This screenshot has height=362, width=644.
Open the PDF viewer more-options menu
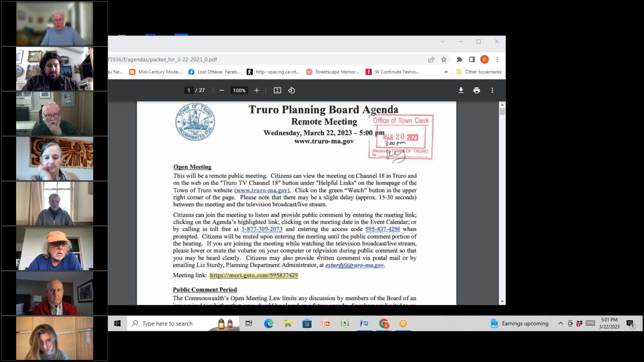(492, 90)
